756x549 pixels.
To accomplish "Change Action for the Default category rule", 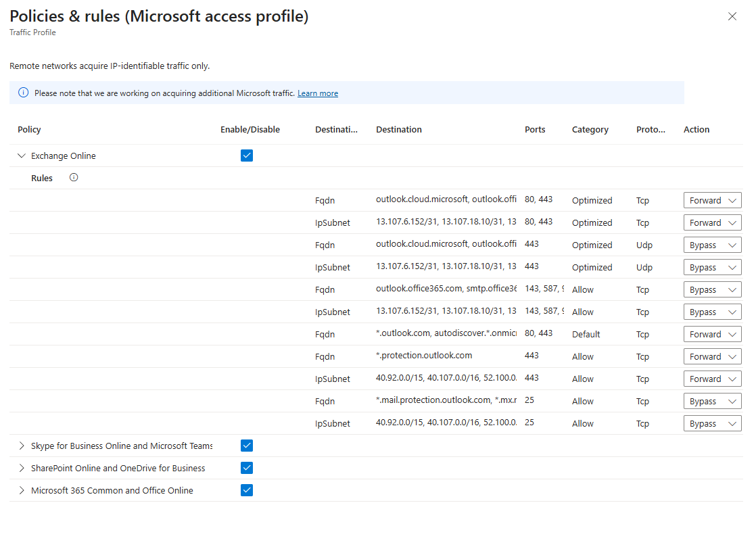I will click(x=712, y=335).
